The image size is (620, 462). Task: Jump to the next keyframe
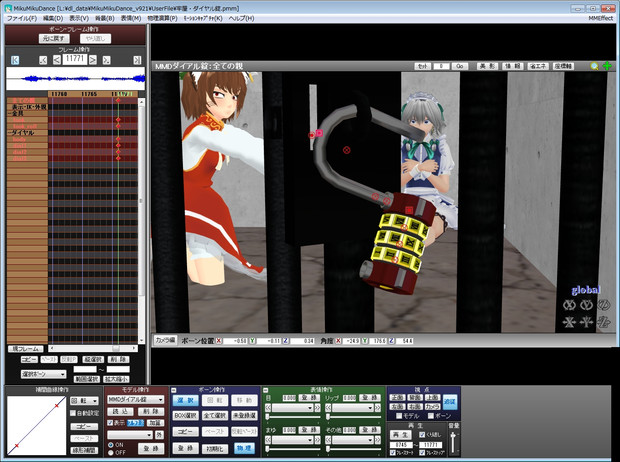click(x=106, y=60)
